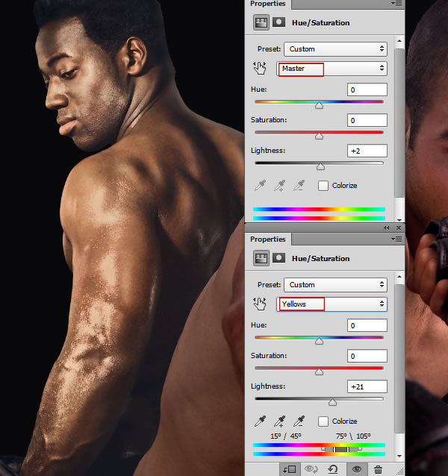Click the yellow range marker on color bar
448x476 pixels.
pos(341,449)
